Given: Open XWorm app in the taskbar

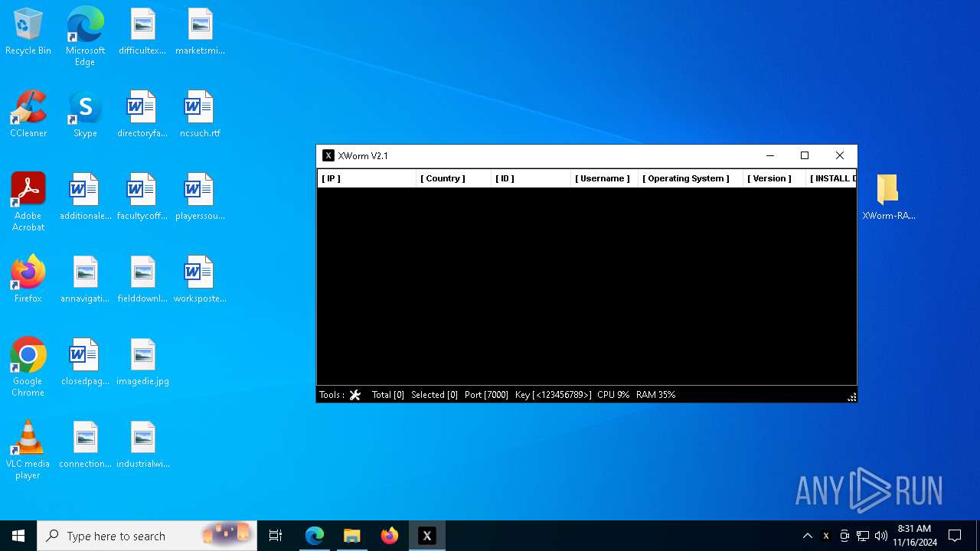Looking at the screenshot, I should 427,536.
